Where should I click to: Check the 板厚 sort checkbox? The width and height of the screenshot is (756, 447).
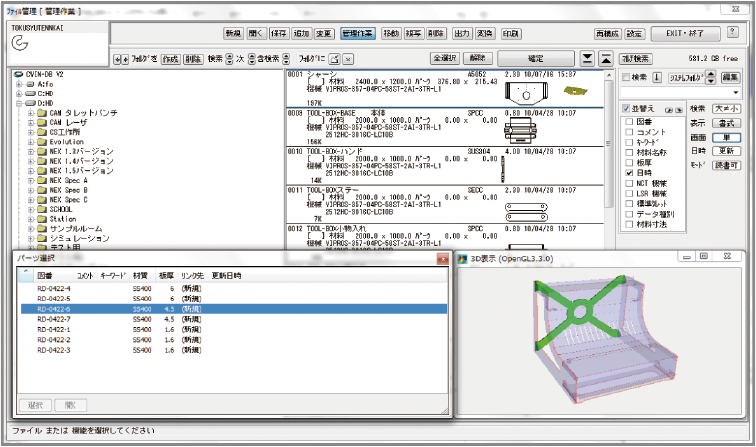pos(629,163)
